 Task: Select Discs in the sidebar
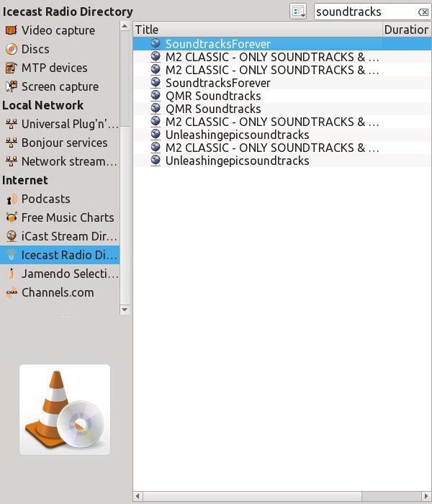point(60,49)
